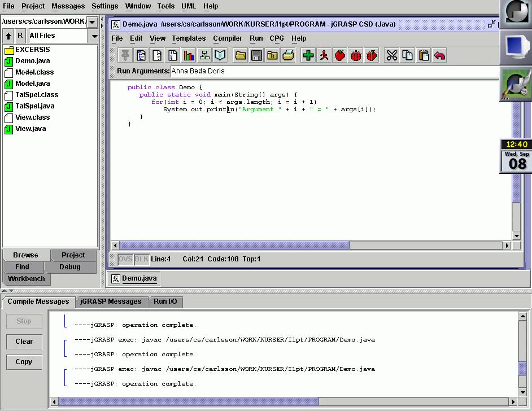
Task: Switch to the Find tab
Action: point(22,267)
